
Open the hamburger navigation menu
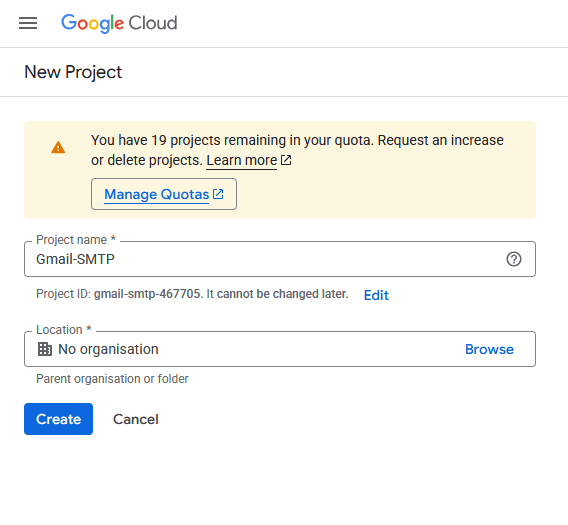28,23
